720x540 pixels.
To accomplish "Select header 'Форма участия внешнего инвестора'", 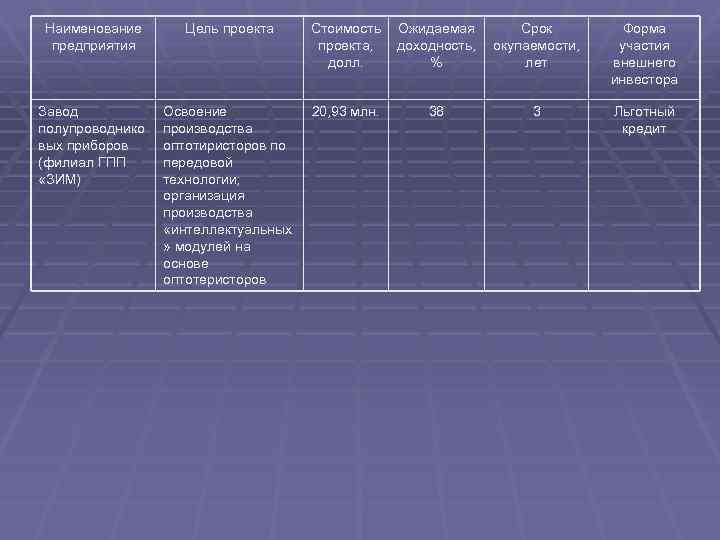I will pyautogui.click(x=644, y=58).
